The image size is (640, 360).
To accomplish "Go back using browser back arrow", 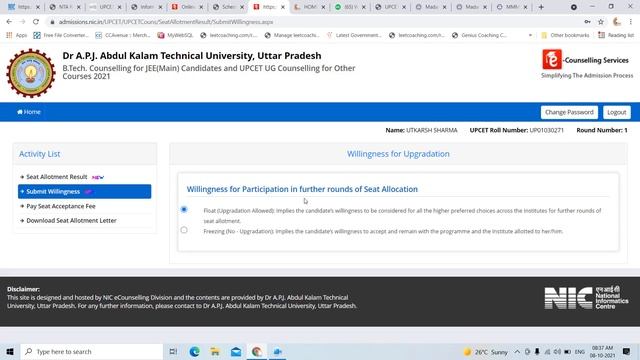I will pyautogui.click(x=9, y=22).
